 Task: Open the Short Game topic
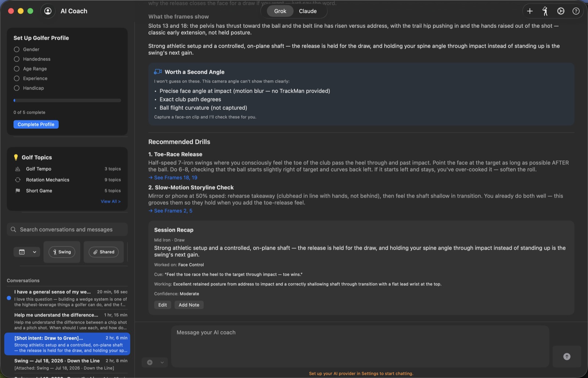click(x=67, y=191)
